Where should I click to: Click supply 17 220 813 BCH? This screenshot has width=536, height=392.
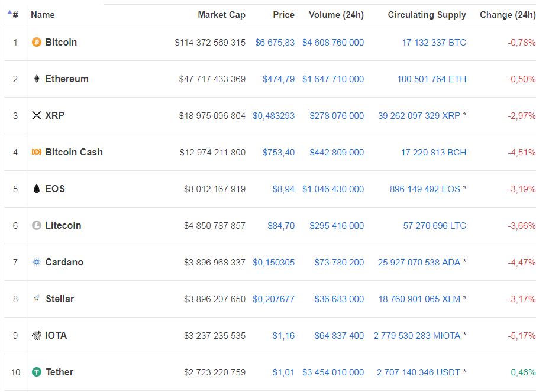pos(434,153)
